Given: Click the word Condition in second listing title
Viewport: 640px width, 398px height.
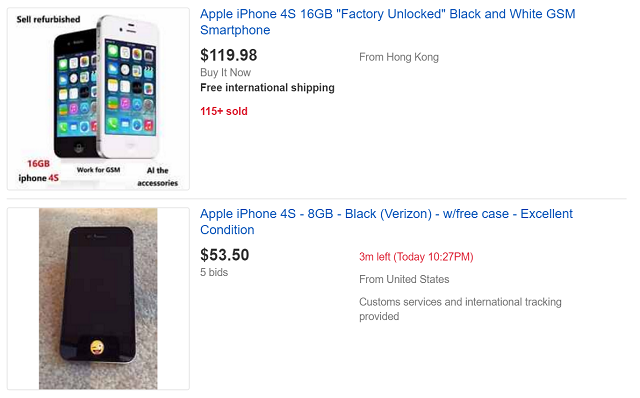Looking at the screenshot, I should point(227,230).
